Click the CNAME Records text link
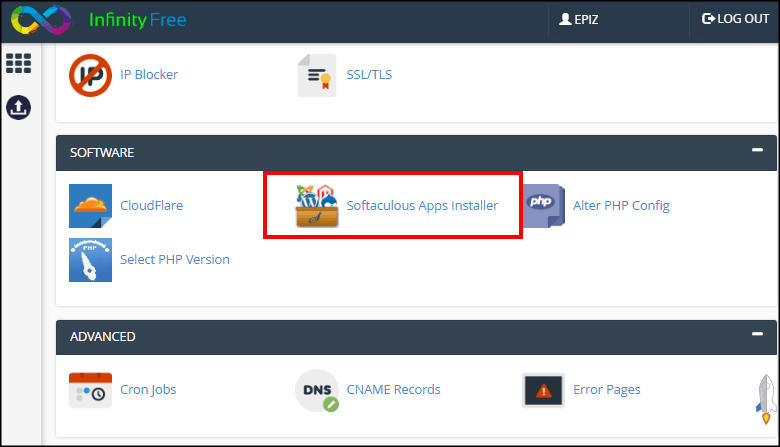Screen dimensions: 780x447 [x=393, y=390]
